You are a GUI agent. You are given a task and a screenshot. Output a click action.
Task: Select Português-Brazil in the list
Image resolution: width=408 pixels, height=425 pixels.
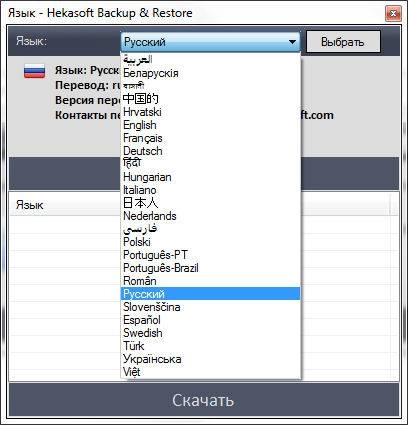pos(211,268)
